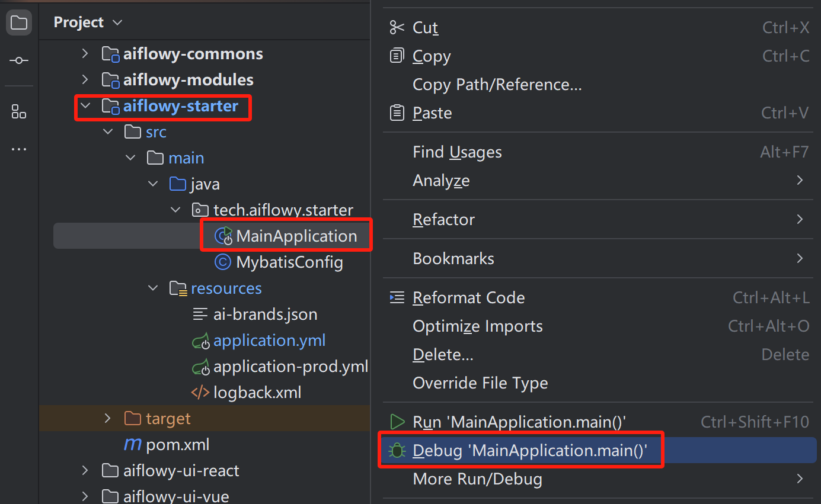821x504 pixels.
Task: Expand the target folder
Action: point(107,419)
